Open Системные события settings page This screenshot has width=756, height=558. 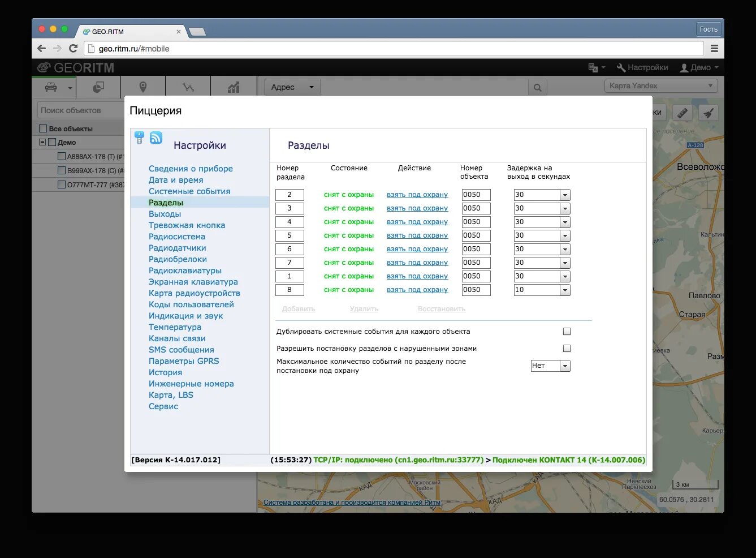(x=189, y=191)
